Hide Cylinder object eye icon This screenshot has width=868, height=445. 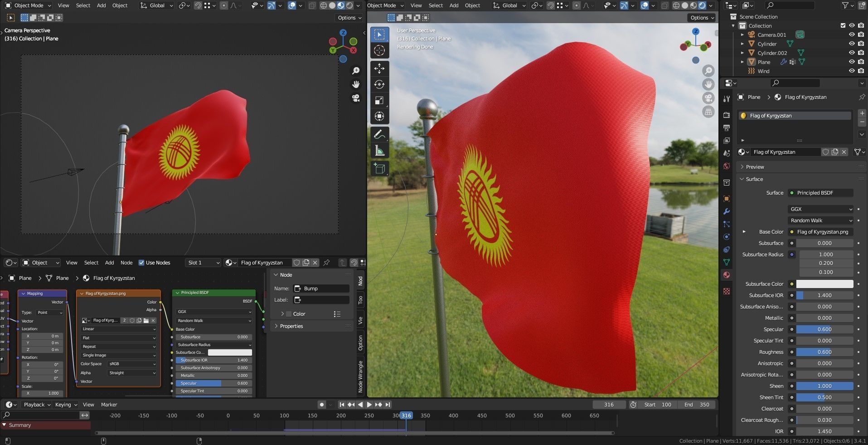tap(852, 44)
